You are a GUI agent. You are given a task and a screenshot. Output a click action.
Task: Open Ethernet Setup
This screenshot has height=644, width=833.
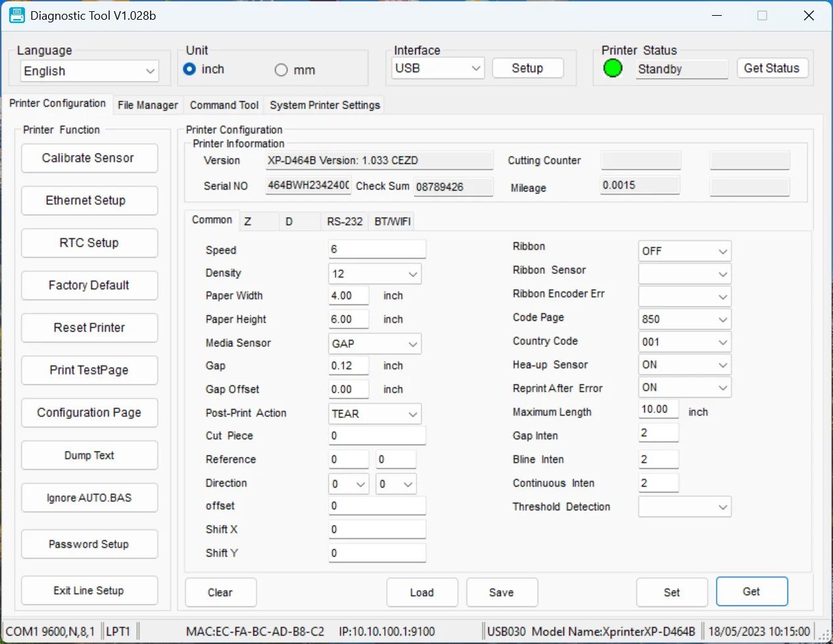pyautogui.click(x=89, y=201)
